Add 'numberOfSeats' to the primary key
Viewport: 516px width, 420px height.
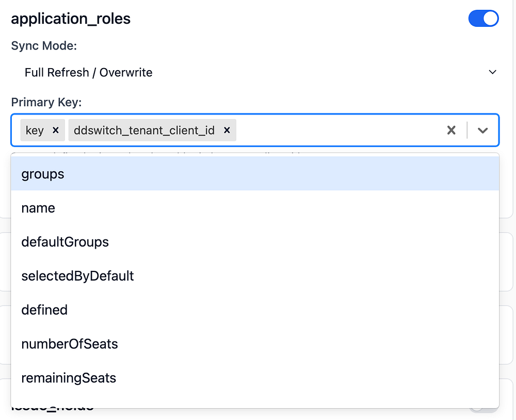coord(70,344)
